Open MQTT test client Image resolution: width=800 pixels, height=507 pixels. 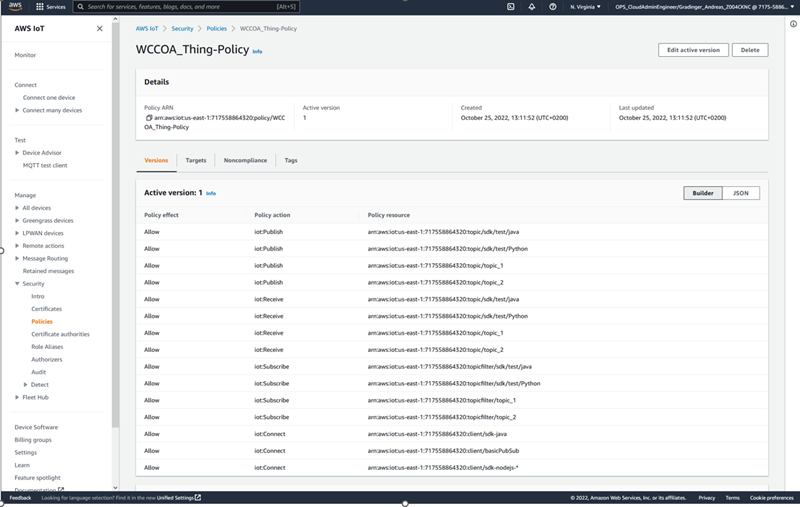[x=45, y=165]
